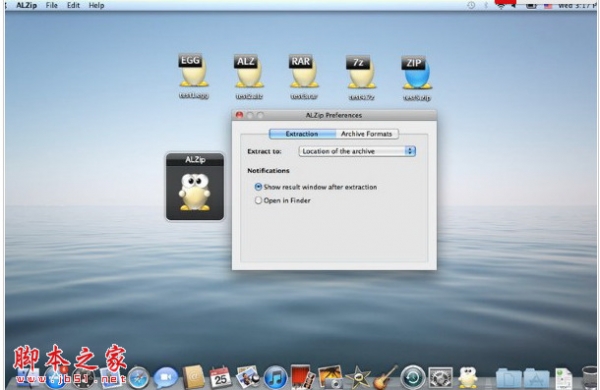Select Show result window after extraction

(316, 187)
